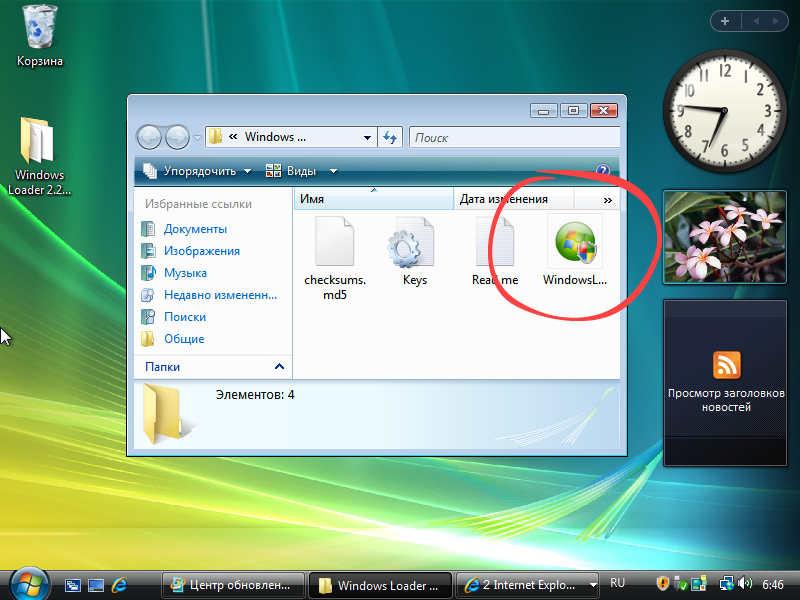The image size is (800, 600).
Task: Click the network tray icon
Action: [x=726, y=583]
